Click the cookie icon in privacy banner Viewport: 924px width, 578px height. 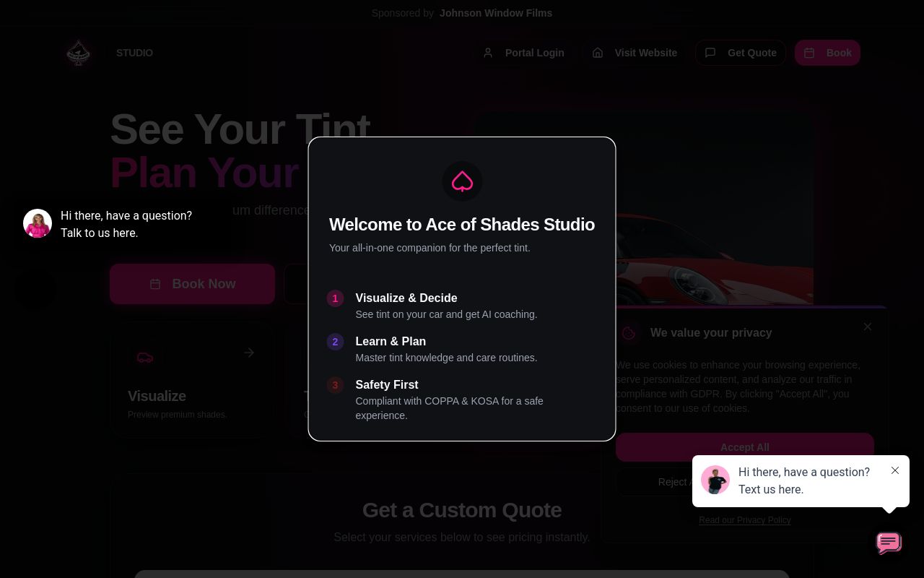pos(629,333)
